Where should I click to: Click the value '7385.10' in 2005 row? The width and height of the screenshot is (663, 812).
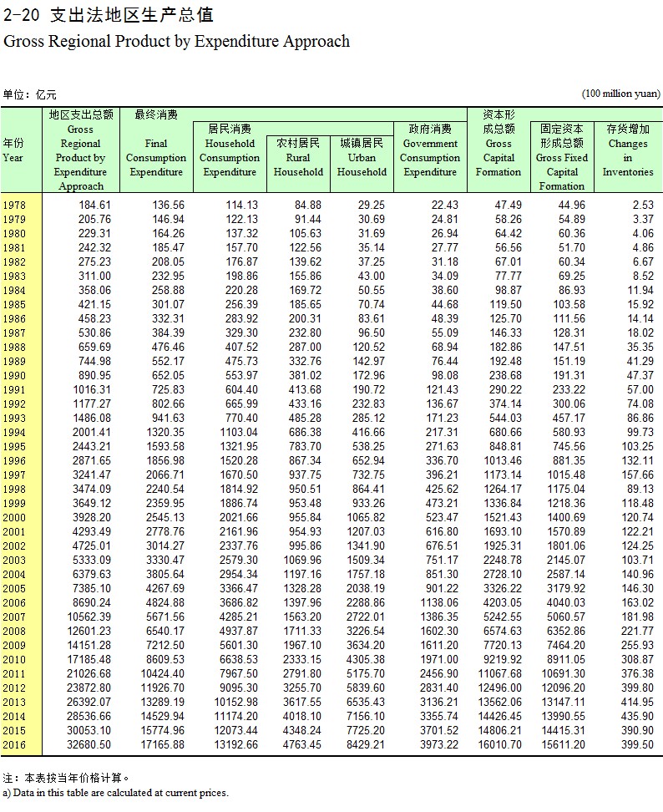pos(92,589)
